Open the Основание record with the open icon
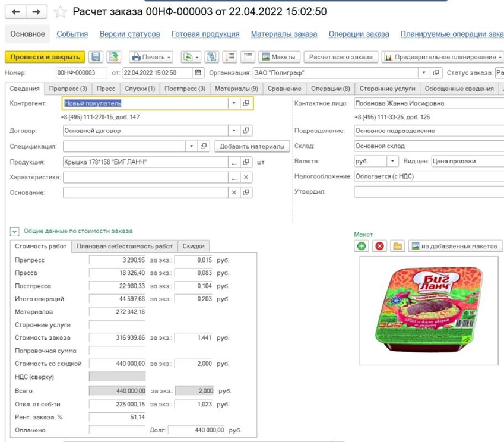 tap(246, 192)
